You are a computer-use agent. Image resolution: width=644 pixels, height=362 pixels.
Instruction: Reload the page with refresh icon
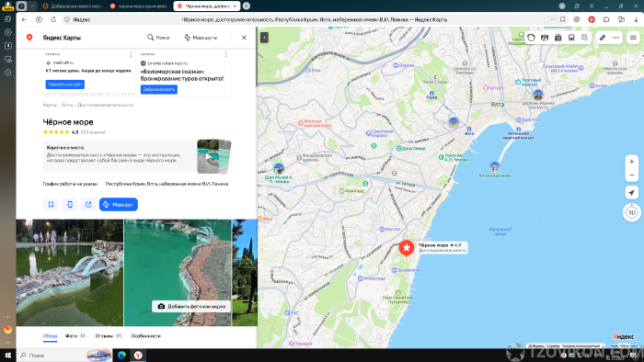coord(53,19)
